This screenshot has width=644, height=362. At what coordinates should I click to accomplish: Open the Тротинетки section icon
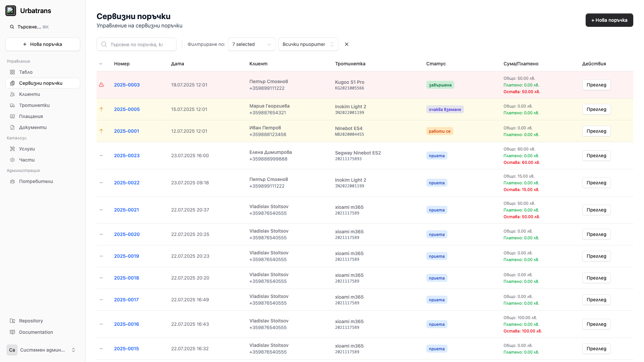(x=12, y=105)
